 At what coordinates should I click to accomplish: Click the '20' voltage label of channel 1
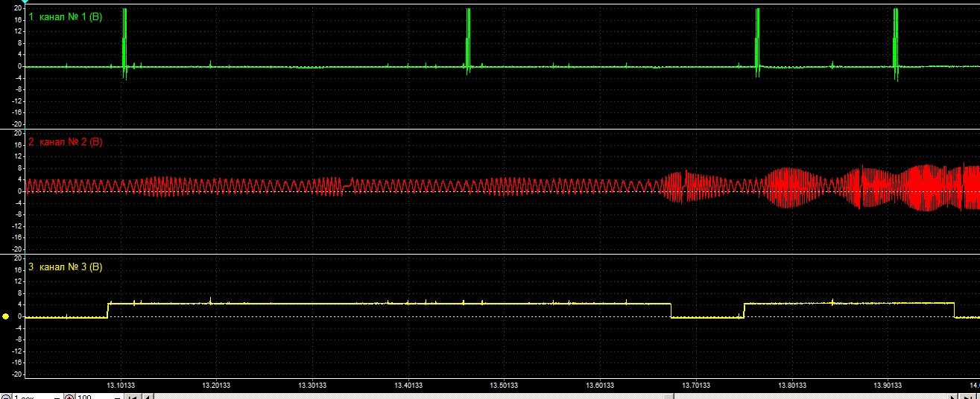pyautogui.click(x=17, y=8)
